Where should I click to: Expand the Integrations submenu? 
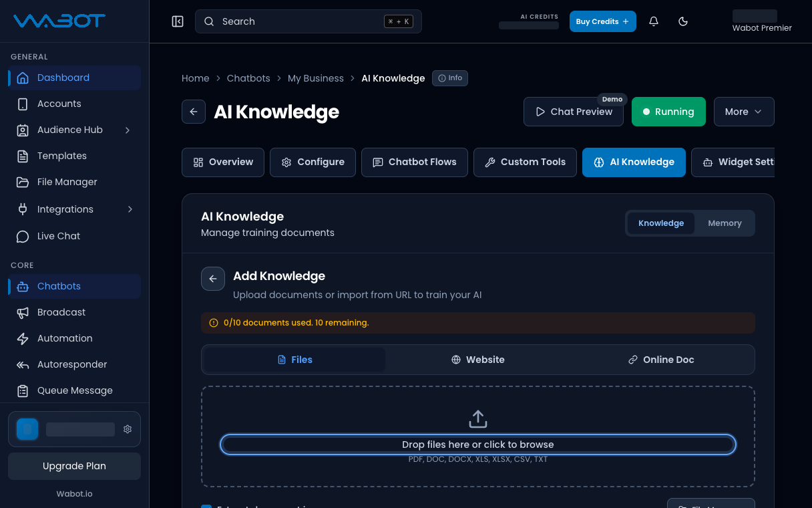point(130,209)
